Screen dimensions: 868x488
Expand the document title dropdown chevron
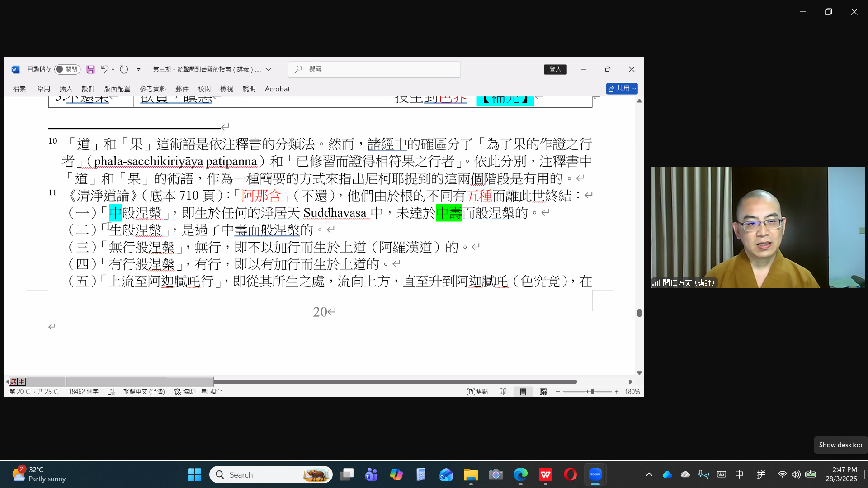click(x=269, y=69)
